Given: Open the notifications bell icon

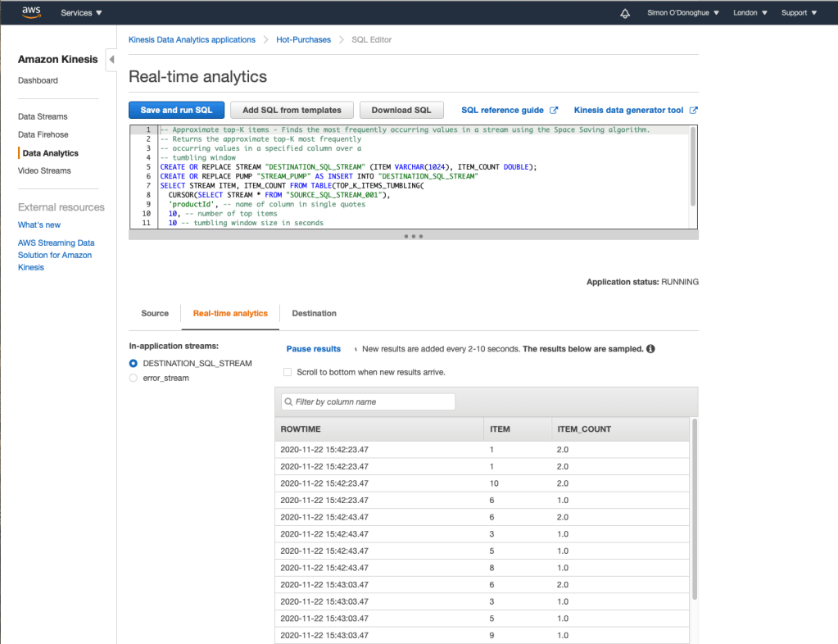Looking at the screenshot, I should tap(625, 13).
